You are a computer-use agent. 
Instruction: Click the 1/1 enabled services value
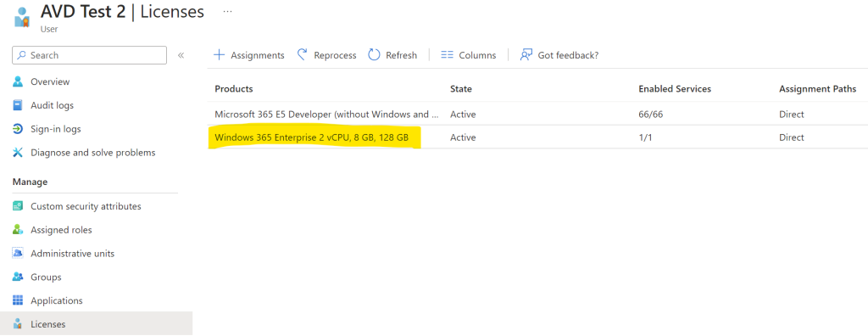pos(645,137)
